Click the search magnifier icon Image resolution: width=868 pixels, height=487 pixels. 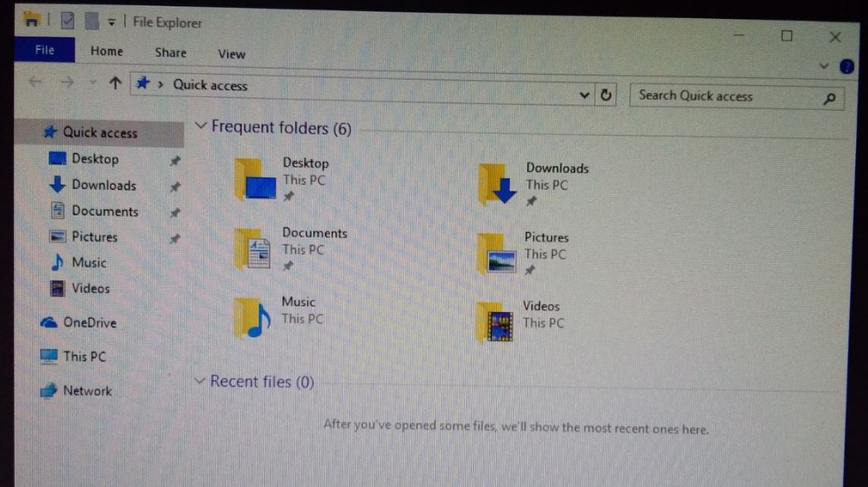click(829, 99)
